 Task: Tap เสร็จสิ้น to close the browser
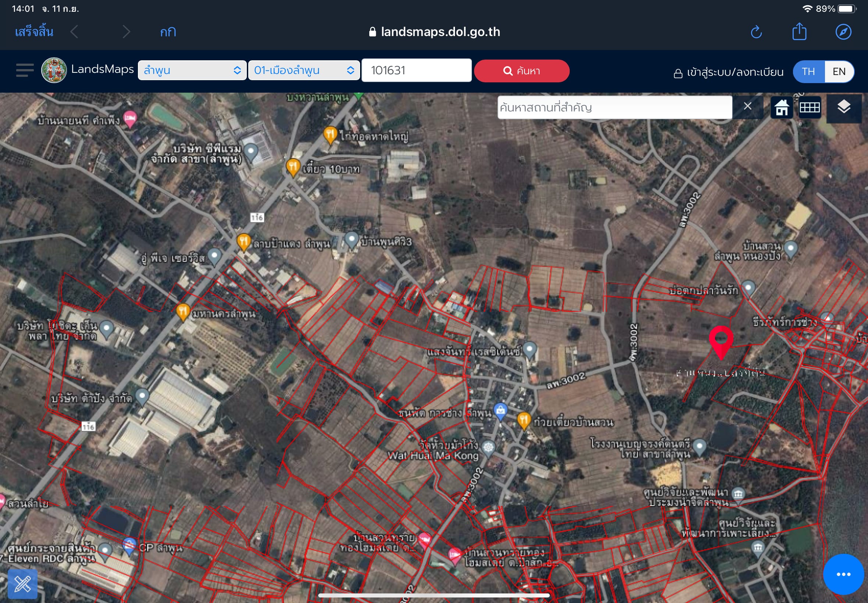tap(34, 32)
